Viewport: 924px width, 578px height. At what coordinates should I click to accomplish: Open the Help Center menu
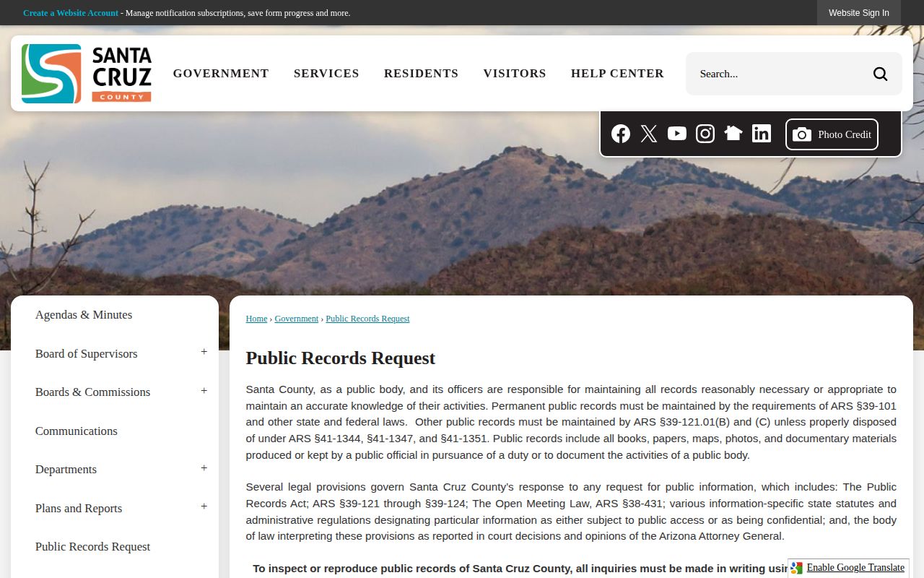coord(617,74)
